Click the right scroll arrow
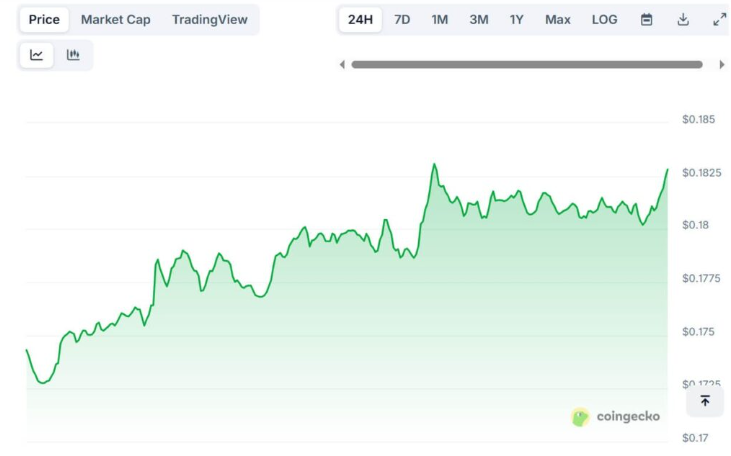The height and width of the screenshot is (456, 731). 722,65
